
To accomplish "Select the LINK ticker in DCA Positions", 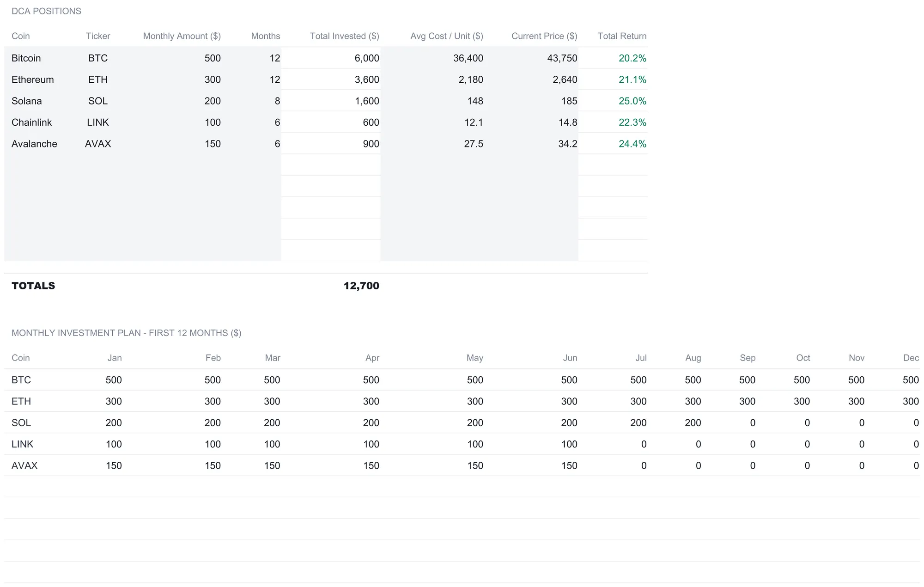I will [98, 122].
